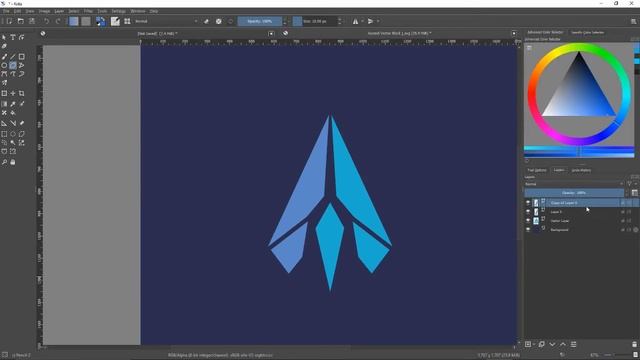
Task: Click Undo in the top toolbar
Action: tap(47, 21)
